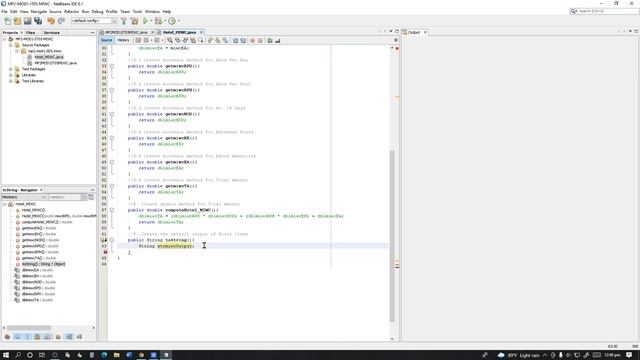The image size is (640, 360).
Task: Click the editor Find Selection magnifier icon
Action: tap(170, 40)
